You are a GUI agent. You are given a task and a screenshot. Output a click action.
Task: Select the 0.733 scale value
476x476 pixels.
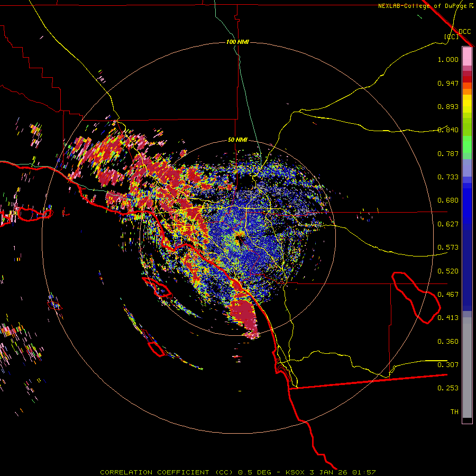[x=448, y=177]
